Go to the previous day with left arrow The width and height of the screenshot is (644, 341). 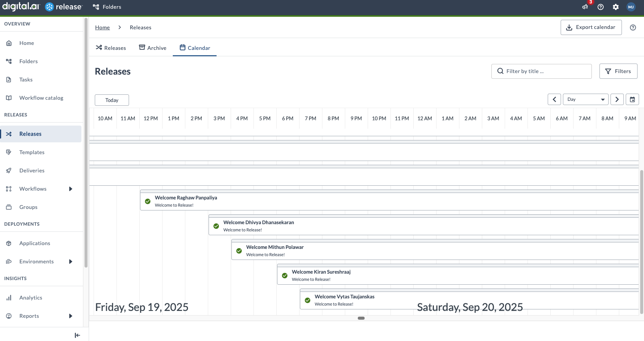[x=554, y=99]
